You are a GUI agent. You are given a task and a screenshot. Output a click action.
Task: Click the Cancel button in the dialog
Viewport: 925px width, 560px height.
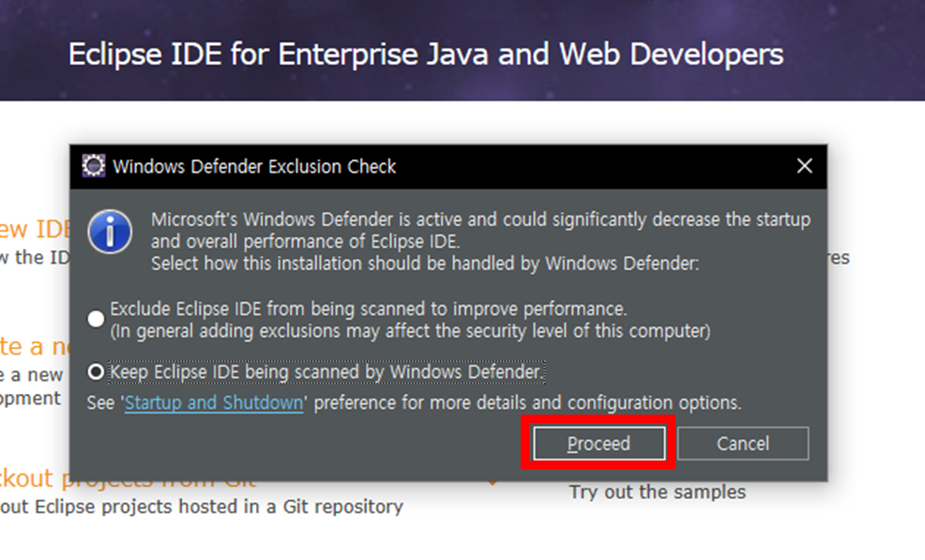click(743, 443)
